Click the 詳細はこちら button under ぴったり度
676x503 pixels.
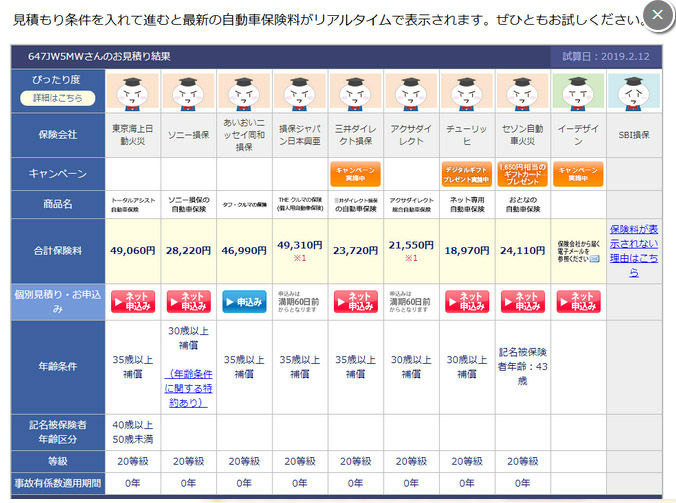coord(57,98)
